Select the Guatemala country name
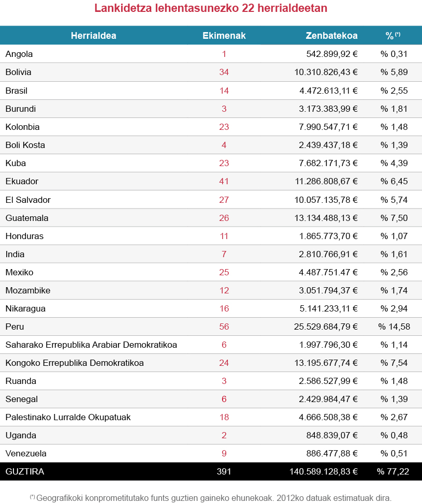This screenshot has height=504, width=422. [27, 218]
